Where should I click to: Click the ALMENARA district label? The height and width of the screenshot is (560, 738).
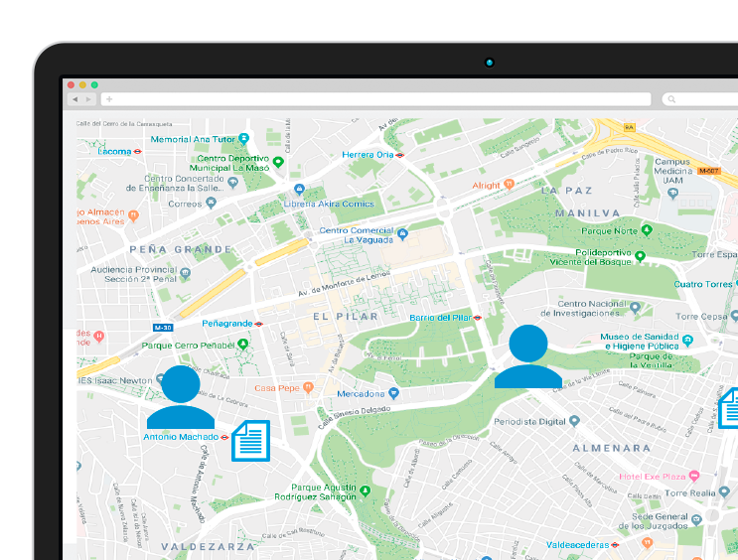(612, 448)
